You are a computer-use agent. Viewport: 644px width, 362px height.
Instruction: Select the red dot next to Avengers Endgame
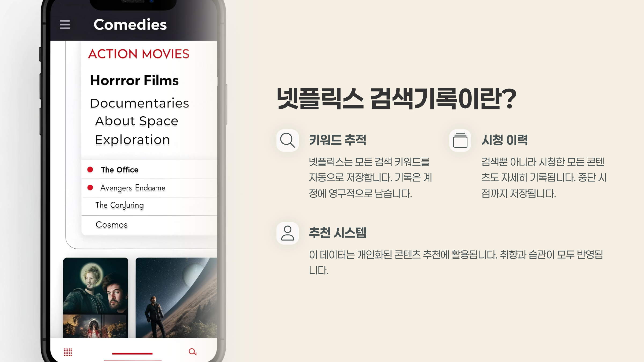(x=90, y=187)
